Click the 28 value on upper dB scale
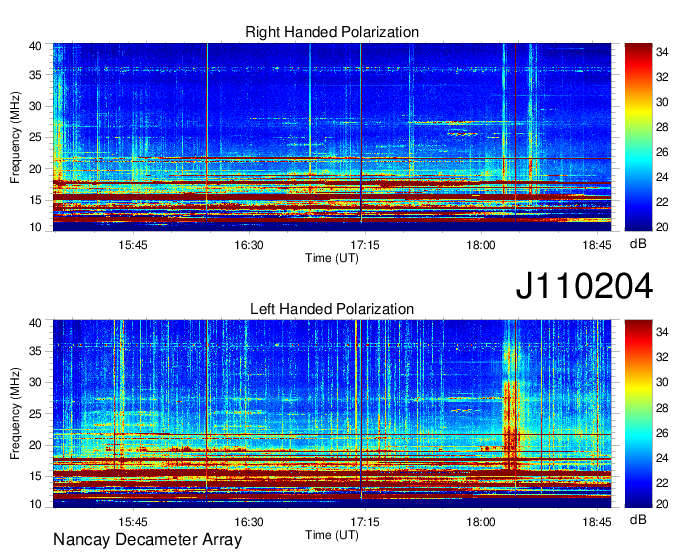This screenshot has width=680, height=552. coord(662,127)
